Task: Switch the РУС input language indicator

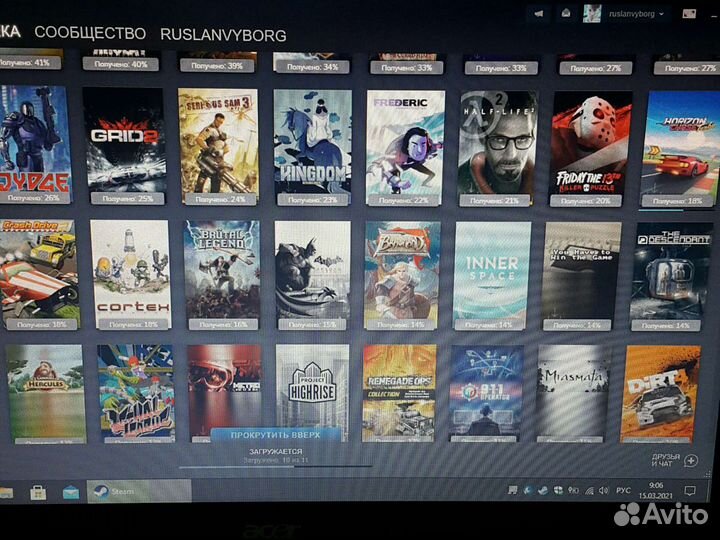Action: point(623,491)
